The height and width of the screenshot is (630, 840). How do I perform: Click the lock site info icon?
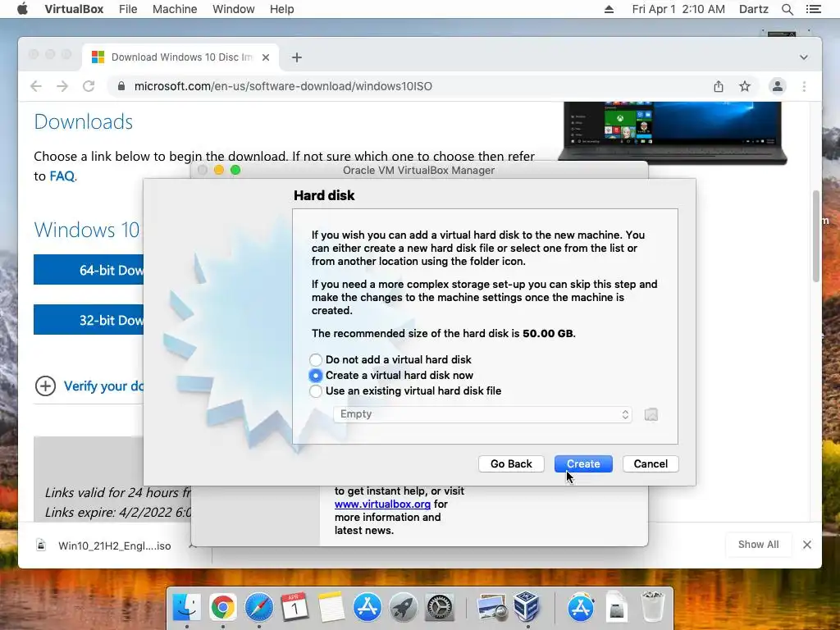[x=121, y=86]
